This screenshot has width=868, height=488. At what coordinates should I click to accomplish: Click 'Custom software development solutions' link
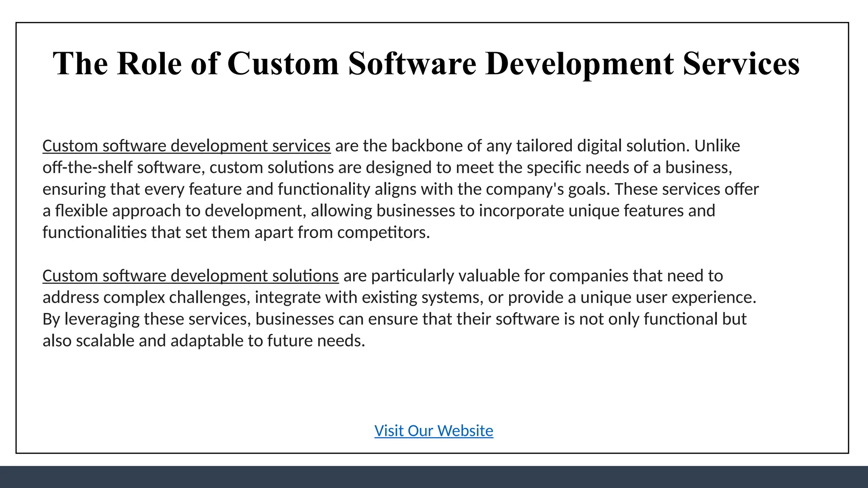click(x=191, y=276)
